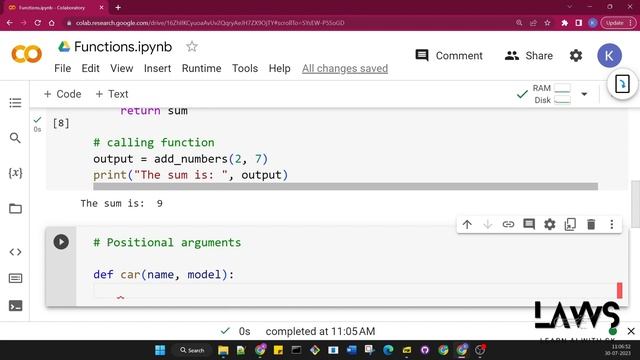Add a new Code cell

[62, 94]
